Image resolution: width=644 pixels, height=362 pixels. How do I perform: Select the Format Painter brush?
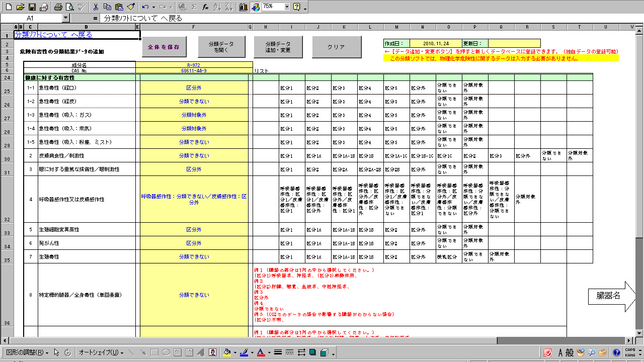tap(130, 7)
